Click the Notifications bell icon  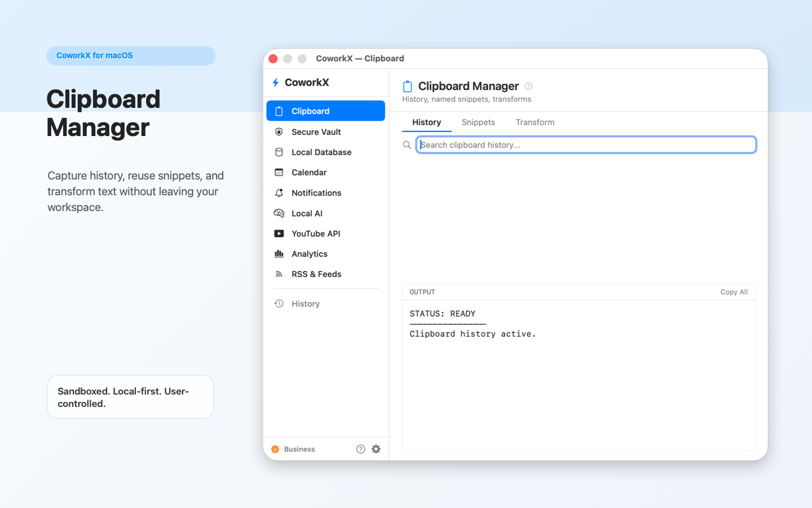(279, 192)
